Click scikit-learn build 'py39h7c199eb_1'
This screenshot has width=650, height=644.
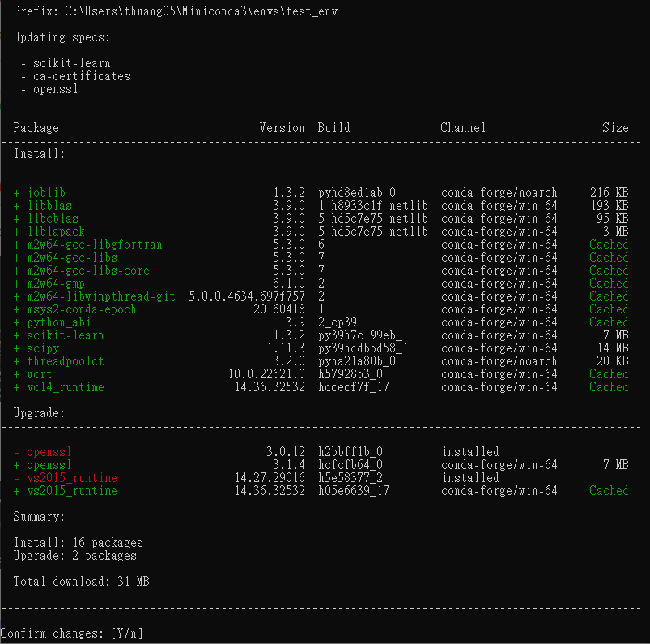click(x=363, y=335)
